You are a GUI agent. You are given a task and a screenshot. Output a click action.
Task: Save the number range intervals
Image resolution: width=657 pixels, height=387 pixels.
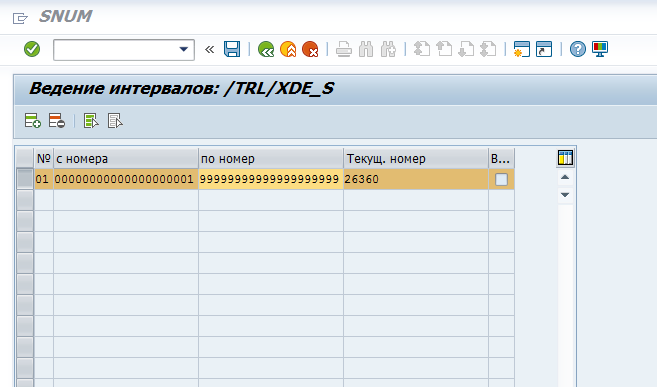pos(232,49)
